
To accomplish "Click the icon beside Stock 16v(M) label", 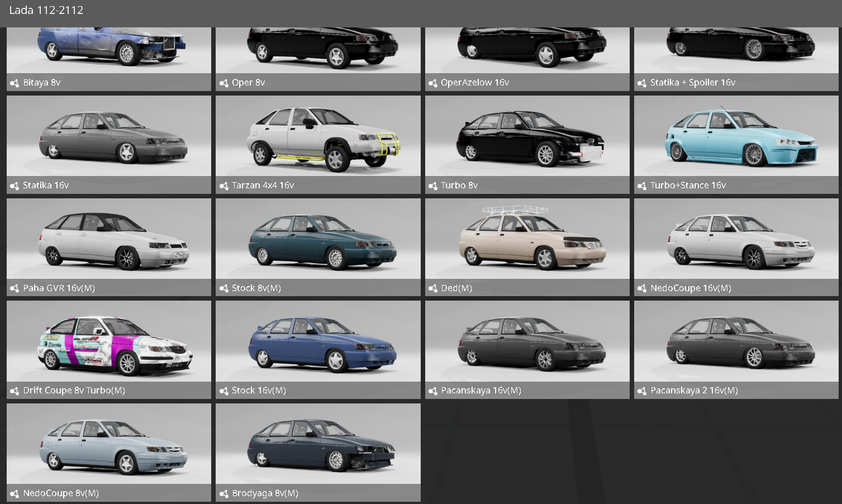I will (x=223, y=391).
